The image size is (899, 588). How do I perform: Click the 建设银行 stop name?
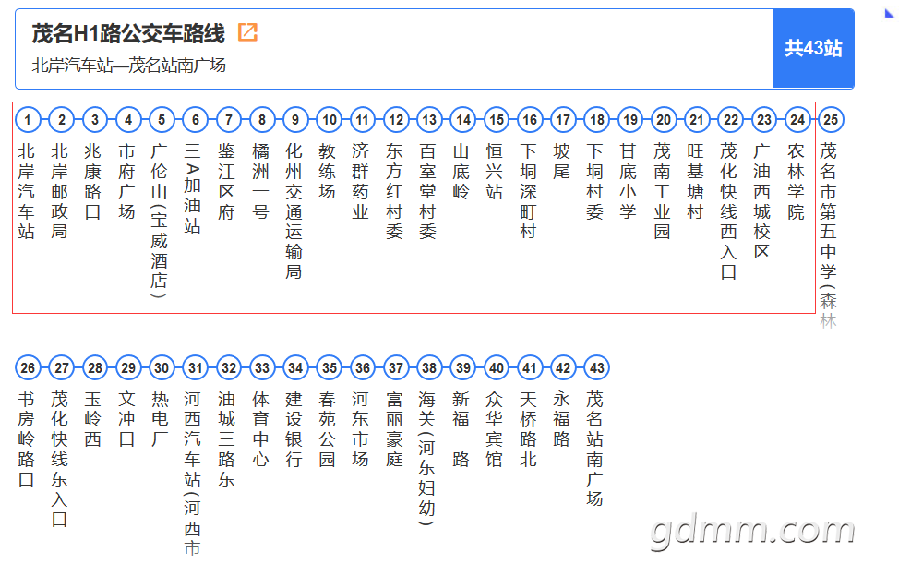294,429
